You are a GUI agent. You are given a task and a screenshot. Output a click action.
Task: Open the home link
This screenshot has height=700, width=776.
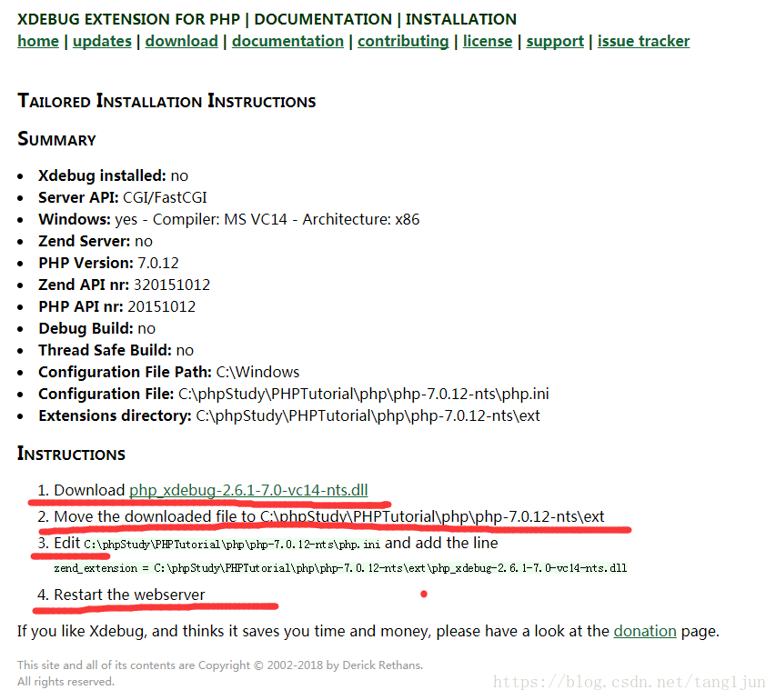click(x=38, y=41)
